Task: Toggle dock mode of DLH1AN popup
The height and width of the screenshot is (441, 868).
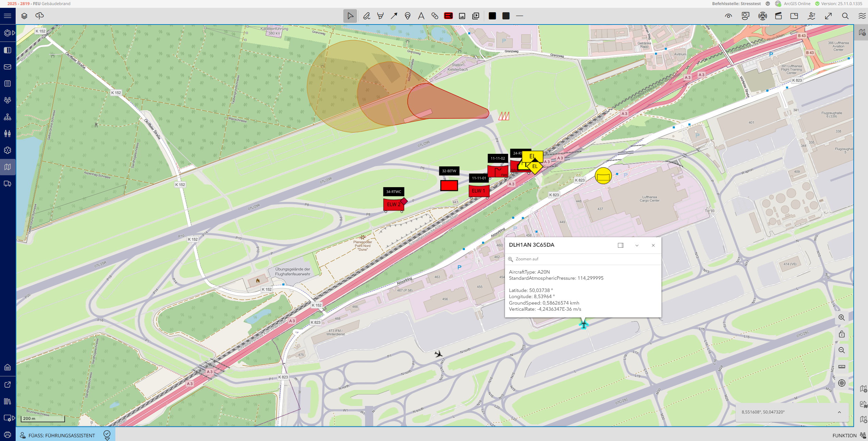Action: coord(621,245)
